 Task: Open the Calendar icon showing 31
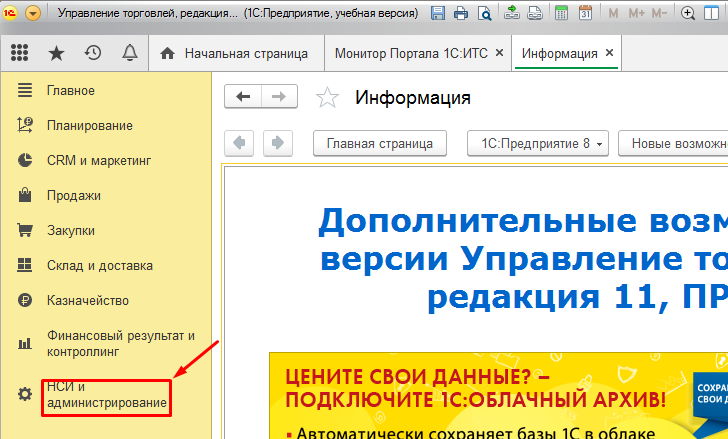coord(585,13)
